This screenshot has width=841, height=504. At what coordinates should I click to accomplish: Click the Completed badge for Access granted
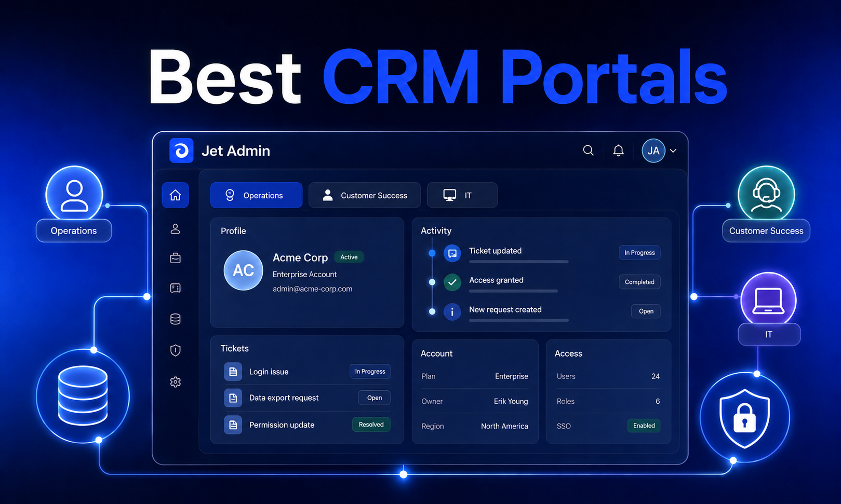tap(639, 282)
